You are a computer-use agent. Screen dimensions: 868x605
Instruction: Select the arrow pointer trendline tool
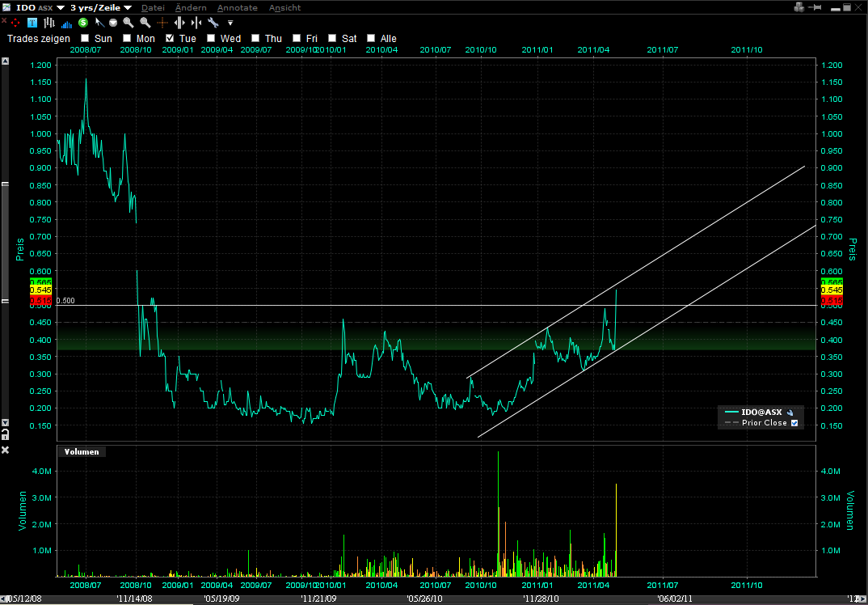pyautogui.click(x=99, y=23)
